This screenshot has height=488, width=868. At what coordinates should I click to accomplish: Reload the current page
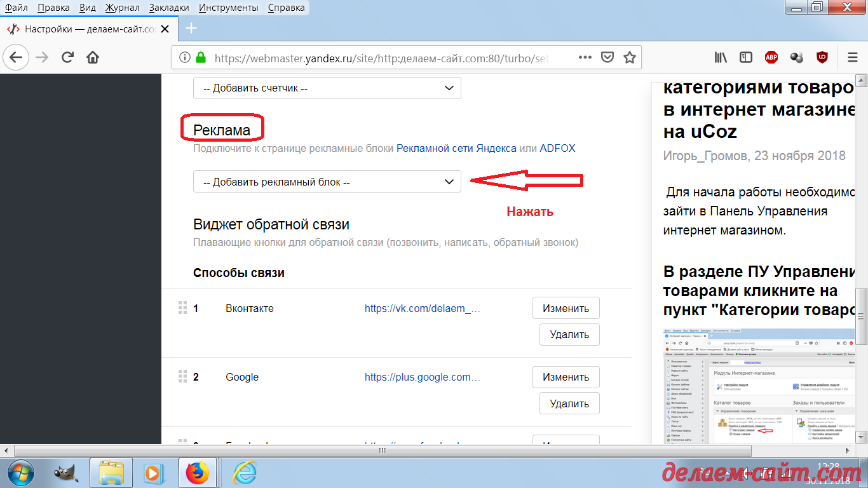point(67,57)
